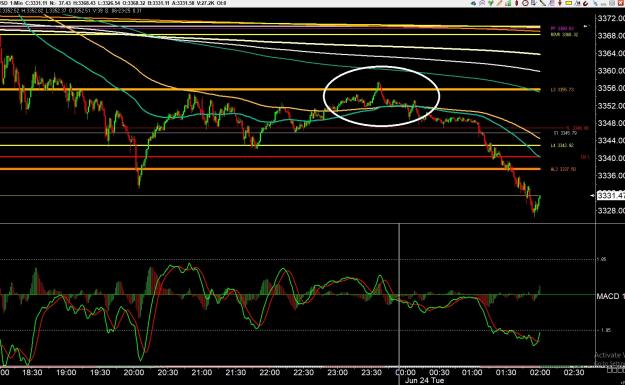Click the MACD indicator label

click(x=610, y=296)
